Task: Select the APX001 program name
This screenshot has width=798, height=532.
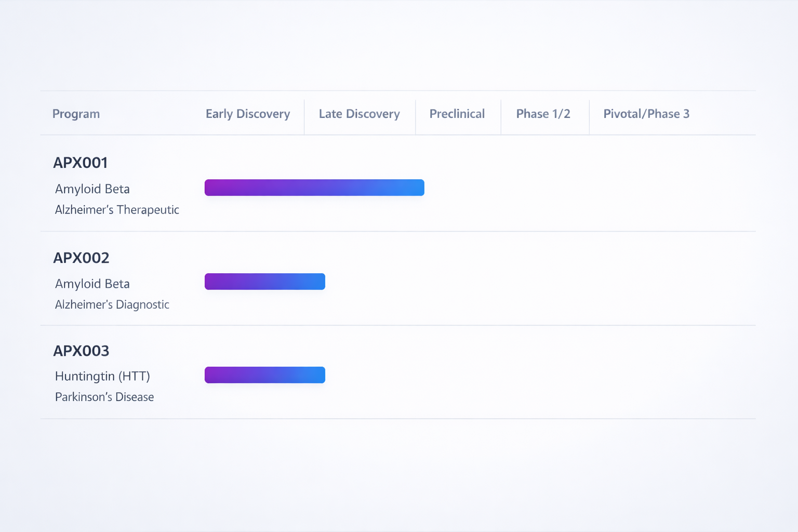Action: pos(81,163)
